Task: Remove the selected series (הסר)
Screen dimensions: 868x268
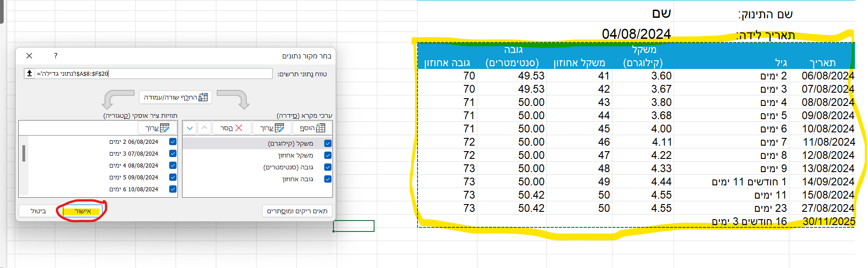Action: [x=232, y=128]
